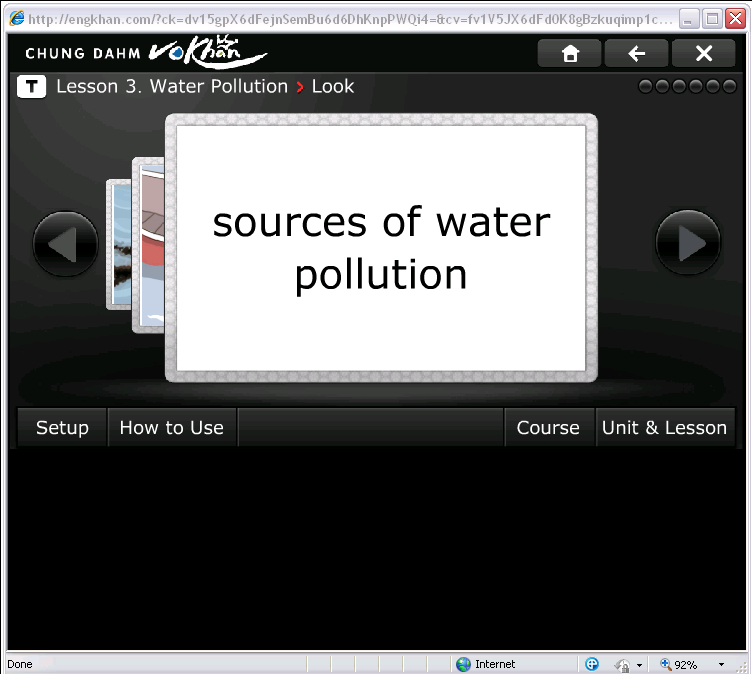Screen dimensions: 752x674
Task: Click the Chung Dahm VoKhan logo
Action: pos(146,52)
